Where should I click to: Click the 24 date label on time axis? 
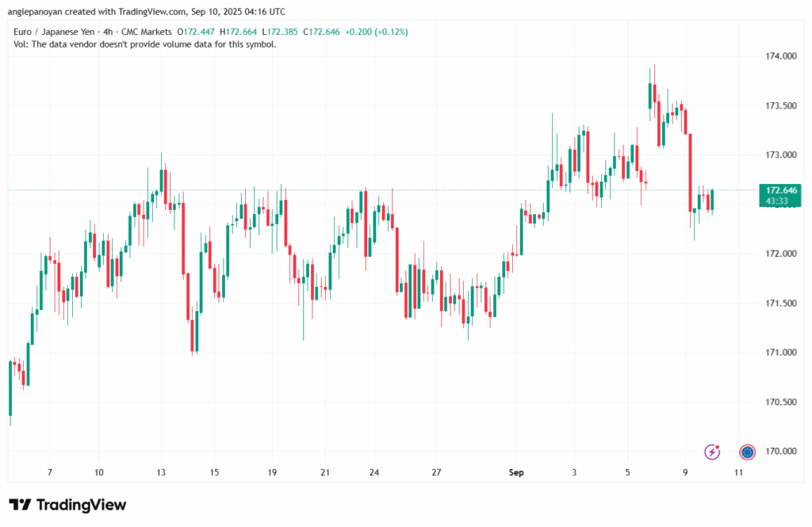tap(374, 472)
